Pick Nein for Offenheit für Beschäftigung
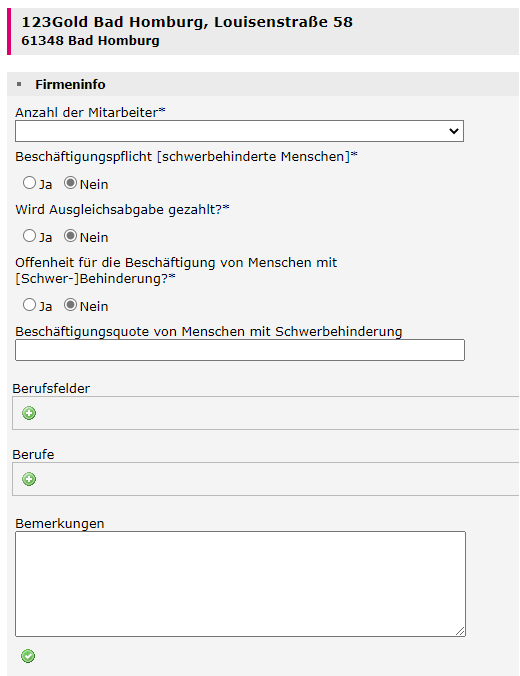Screen dimensions: 520x676 click(70, 305)
